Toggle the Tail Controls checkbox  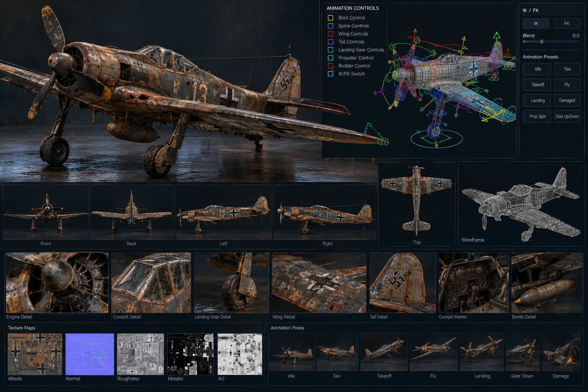click(330, 42)
